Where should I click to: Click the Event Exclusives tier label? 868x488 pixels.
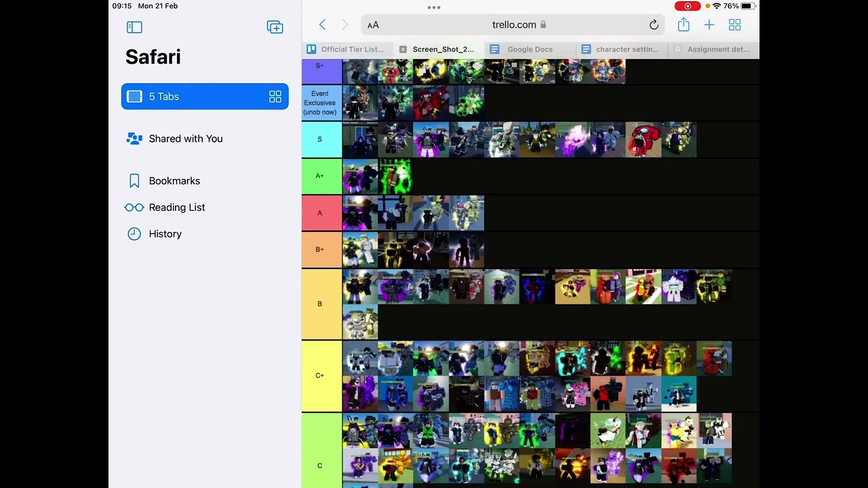pyautogui.click(x=321, y=103)
